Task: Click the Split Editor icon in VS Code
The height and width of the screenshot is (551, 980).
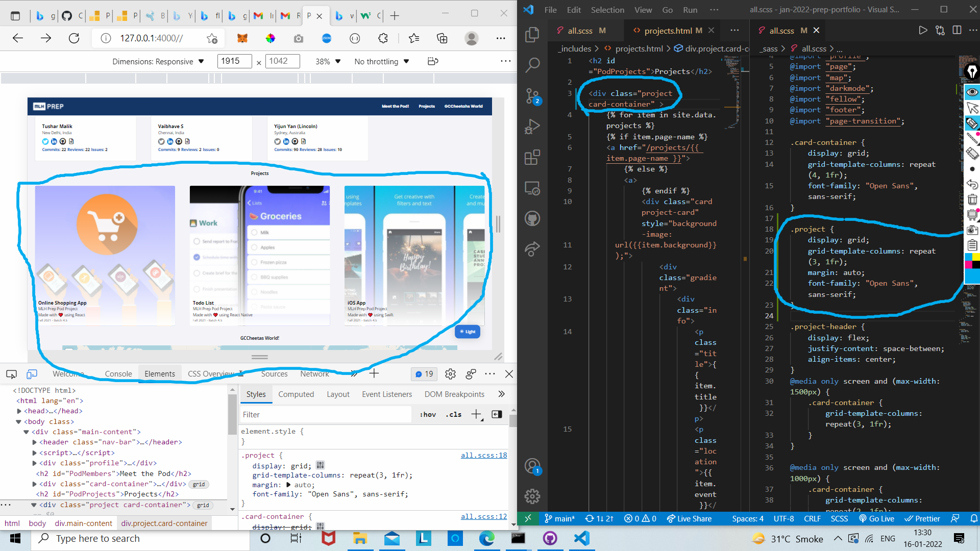Action: click(957, 30)
